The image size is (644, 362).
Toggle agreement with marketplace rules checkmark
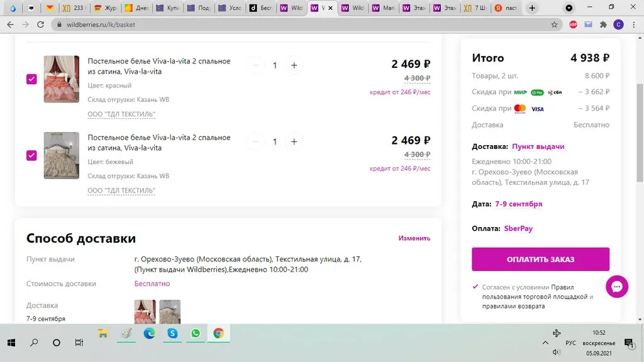[475, 287]
